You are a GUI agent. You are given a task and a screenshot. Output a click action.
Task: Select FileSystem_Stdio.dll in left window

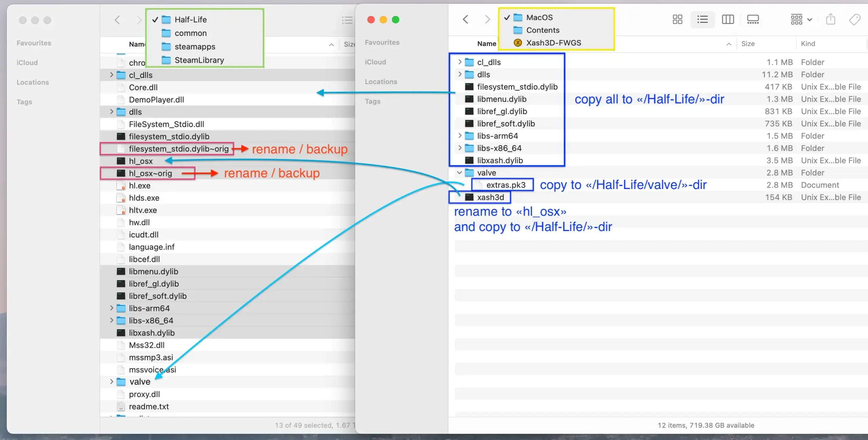point(166,124)
